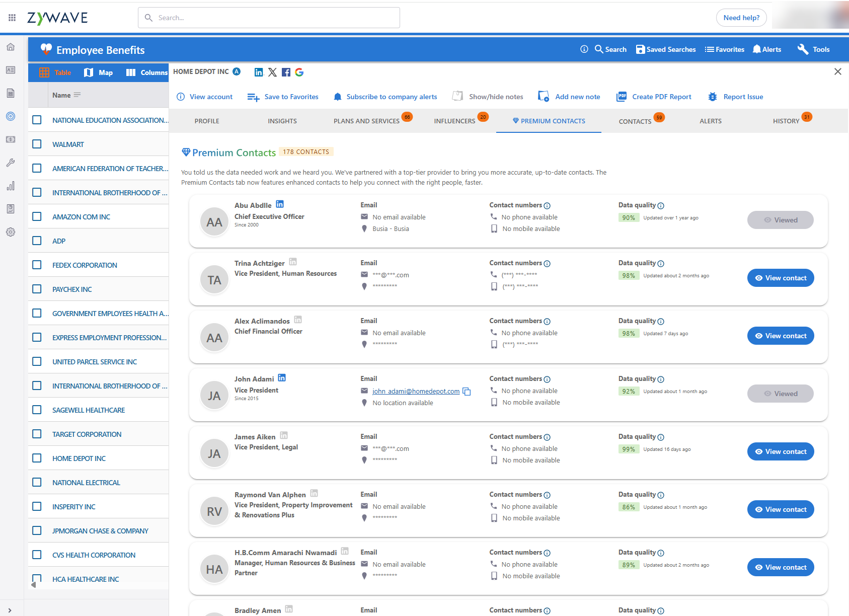Click in the top Search field
849x616 pixels.
[269, 18]
